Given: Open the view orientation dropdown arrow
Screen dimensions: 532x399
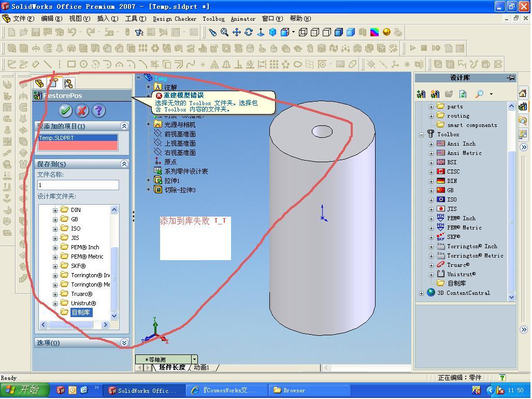Looking at the screenshot, I should (194, 359).
